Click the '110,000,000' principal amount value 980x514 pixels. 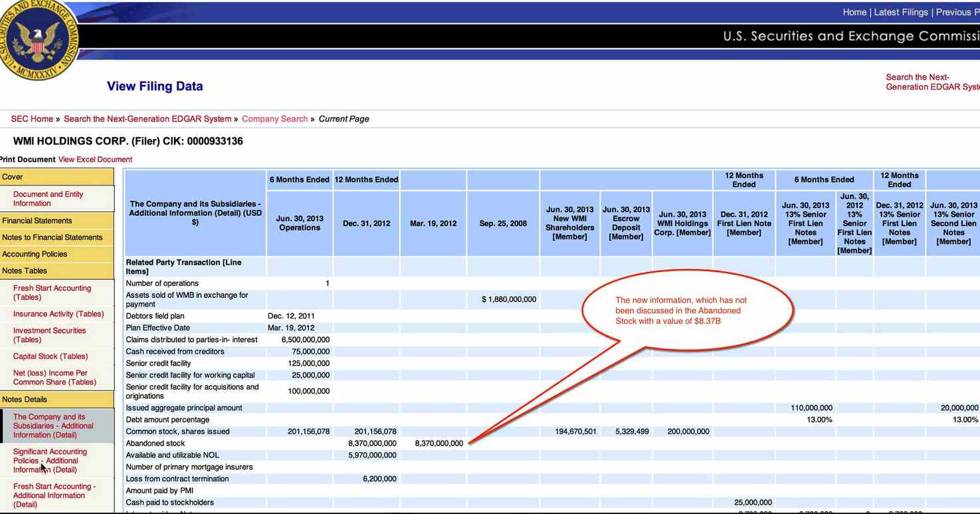(x=812, y=408)
